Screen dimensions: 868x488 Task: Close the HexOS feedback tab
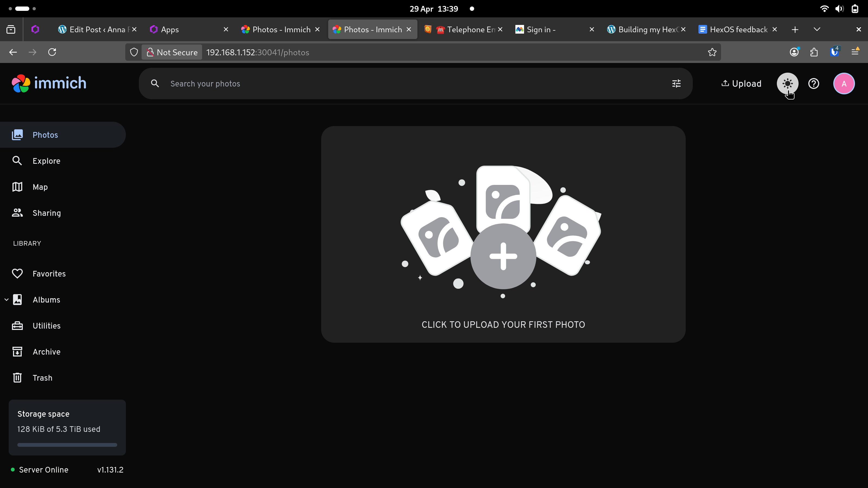point(775,30)
